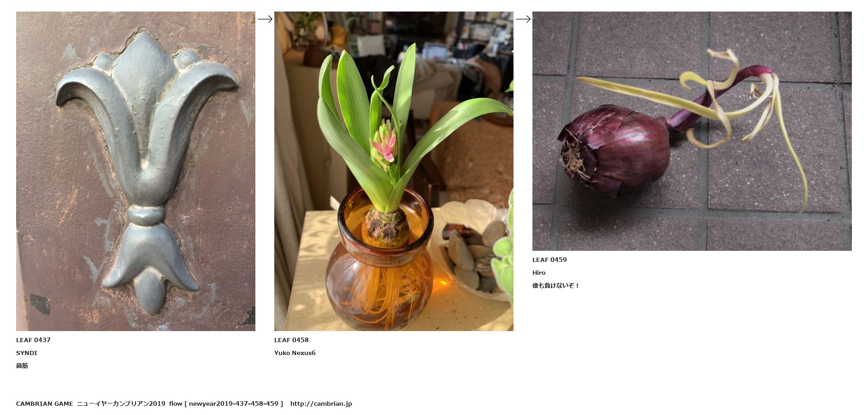Select the LEAF 0437 label

pyautogui.click(x=33, y=340)
